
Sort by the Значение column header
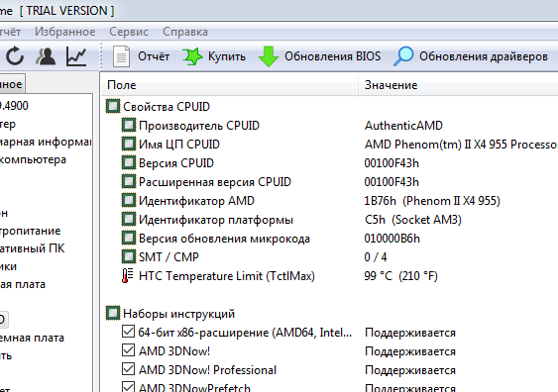[458, 85]
